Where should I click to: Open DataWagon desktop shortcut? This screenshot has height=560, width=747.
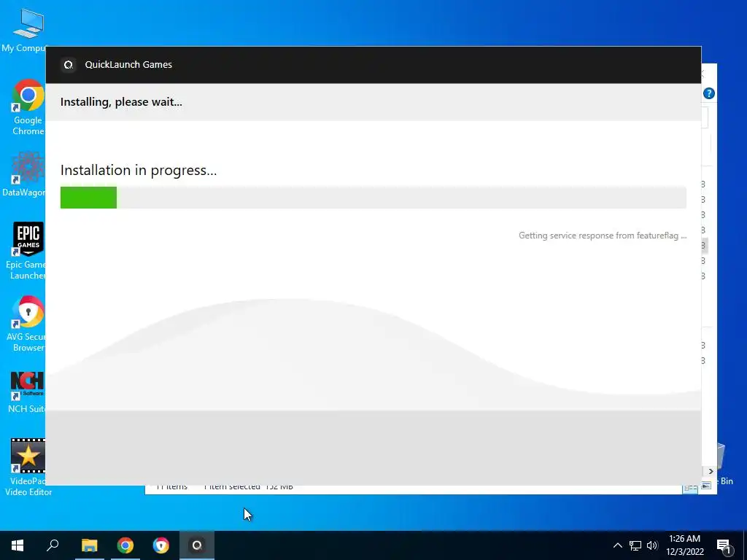[x=25, y=175]
